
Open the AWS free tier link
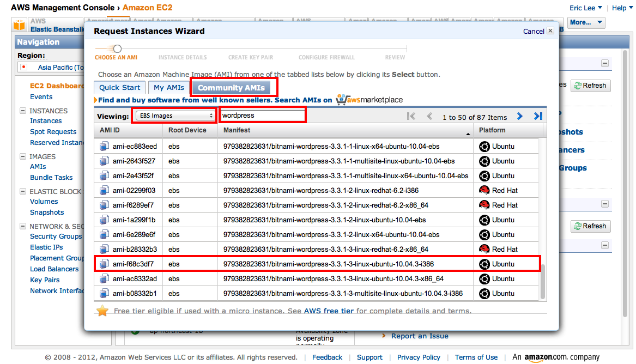coord(329,311)
